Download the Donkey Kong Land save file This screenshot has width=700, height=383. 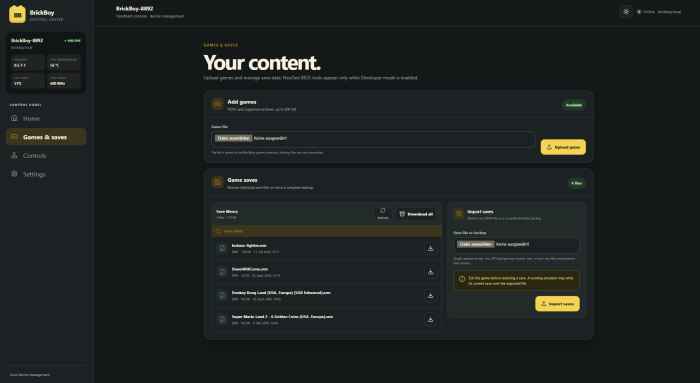pyautogui.click(x=430, y=296)
